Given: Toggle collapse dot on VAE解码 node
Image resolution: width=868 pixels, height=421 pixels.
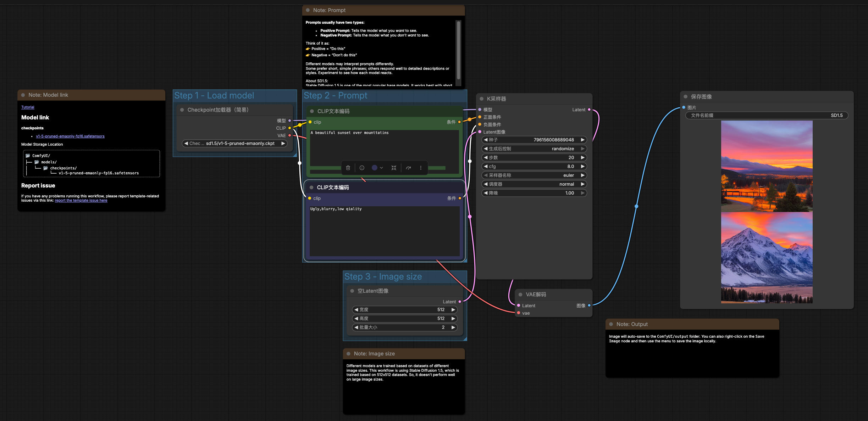Looking at the screenshot, I should point(520,294).
